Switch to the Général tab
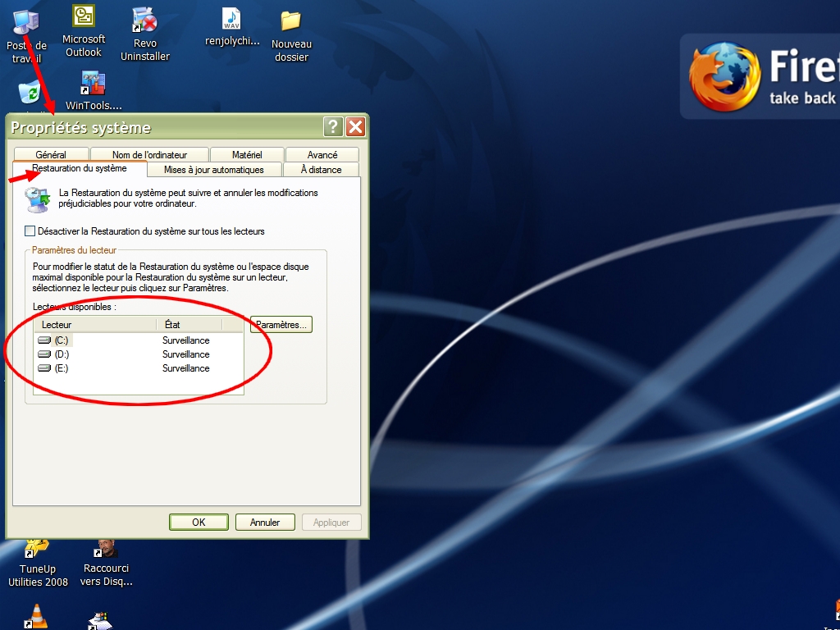 coord(51,155)
